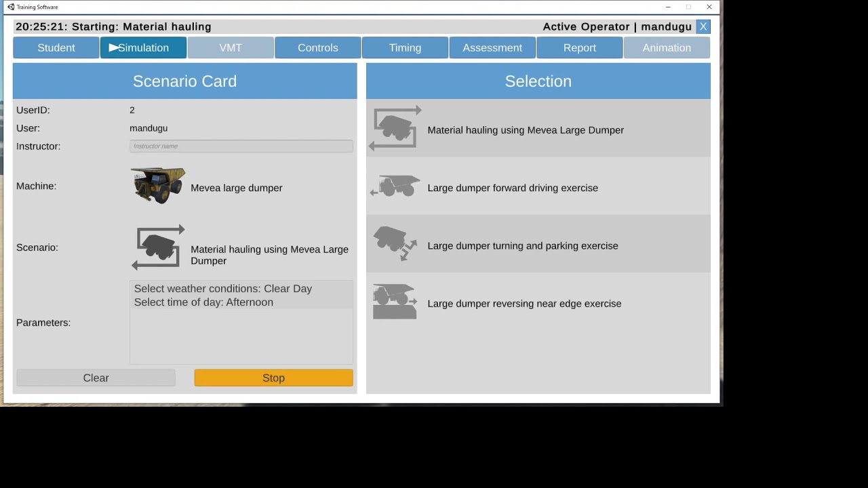Click the turning and parking dumper icon
This screenshot has height=488, width=868.
click(395, 243)
